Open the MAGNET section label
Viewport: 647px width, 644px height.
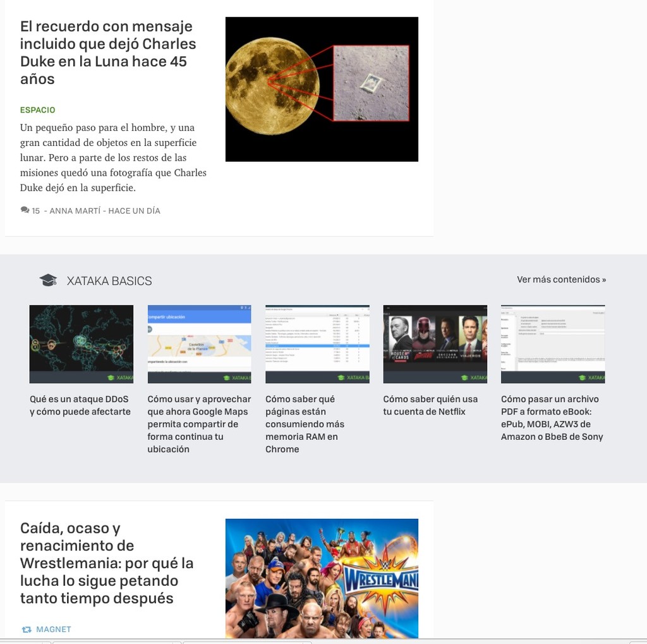[x=54, y=629]
